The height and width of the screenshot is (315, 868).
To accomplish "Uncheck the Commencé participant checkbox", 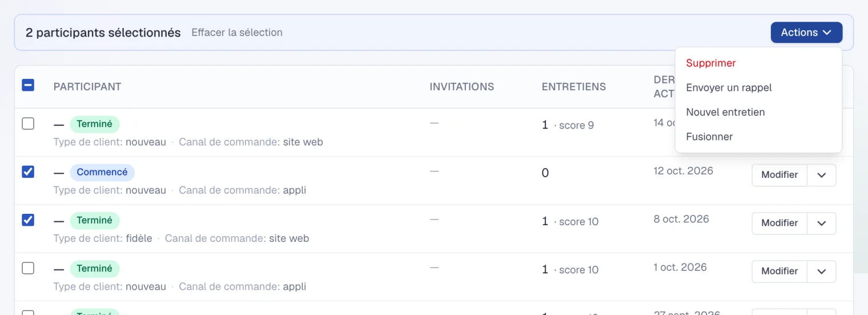I will click(x=28, y=172).
